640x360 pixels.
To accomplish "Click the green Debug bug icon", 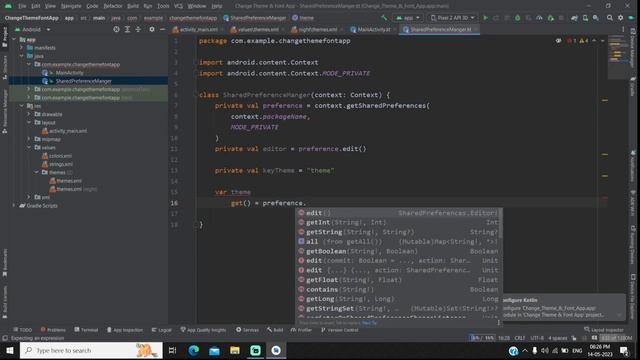I will click(x=518, y=18).
